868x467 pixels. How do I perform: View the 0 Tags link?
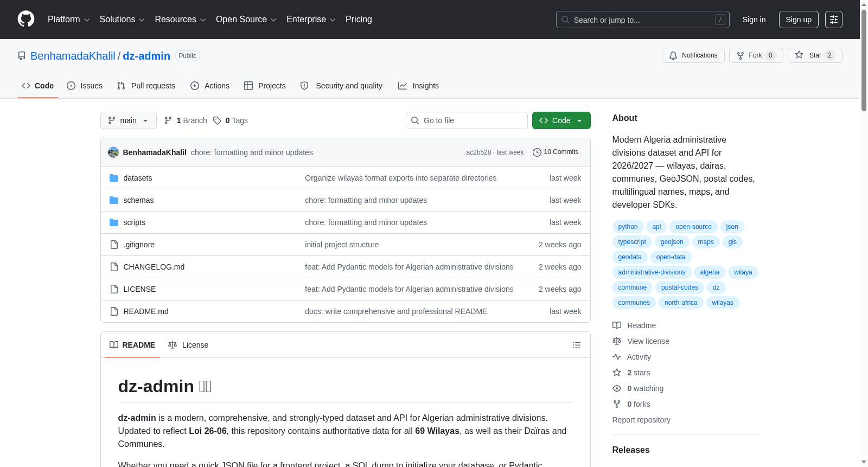click(231, 120)
